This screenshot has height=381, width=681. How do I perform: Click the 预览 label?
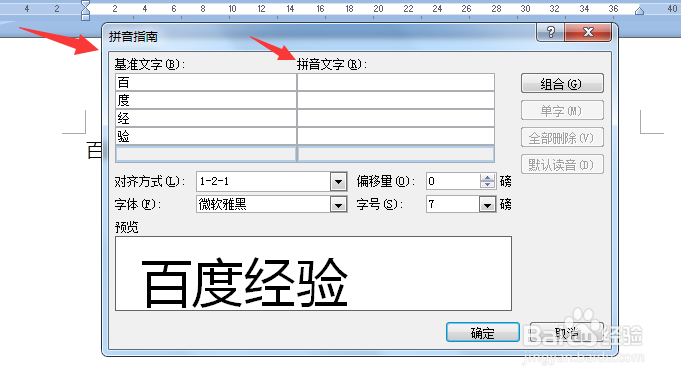tap(126, 227)
